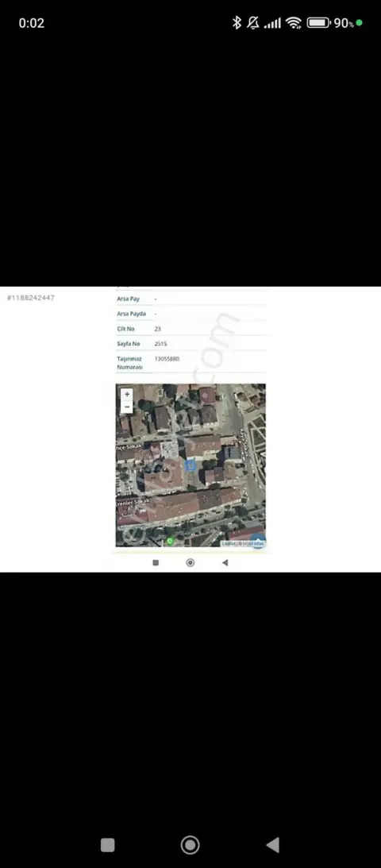Viewport: 381px width, 868px height.
Task: Select the blue parcel marker on the map
Action: [x=190, y=465]
